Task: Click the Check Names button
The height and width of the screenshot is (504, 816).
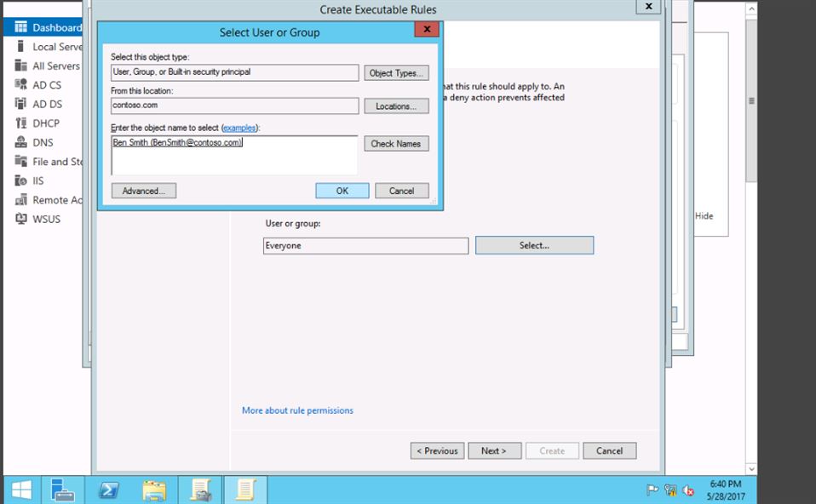Action: pos(397,144)
